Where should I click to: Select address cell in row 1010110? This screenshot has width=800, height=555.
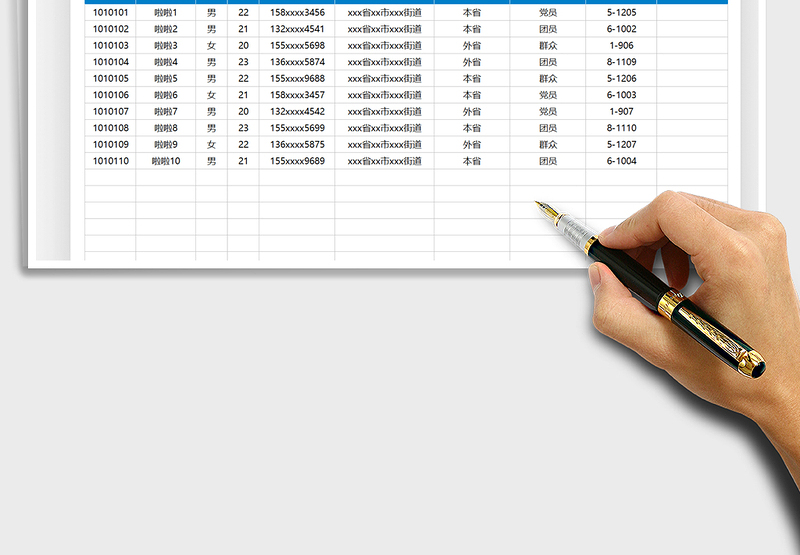(385, 161)
